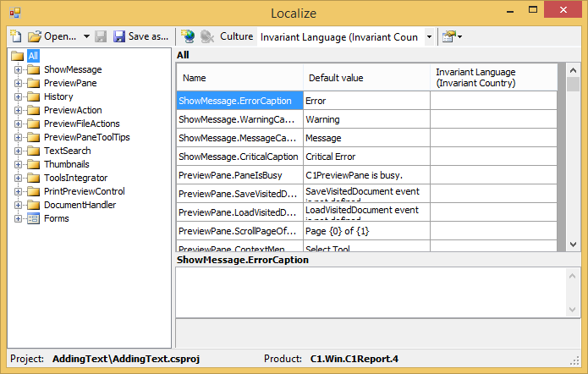Click the Open folder icon
The image size is (588, 374).
[35, 36]
